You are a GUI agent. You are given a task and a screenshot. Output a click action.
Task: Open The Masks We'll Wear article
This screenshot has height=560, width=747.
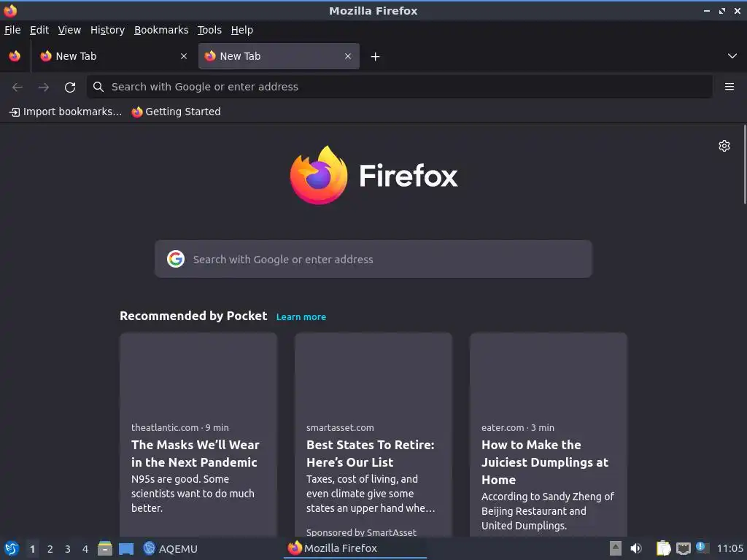click(196, 454)
